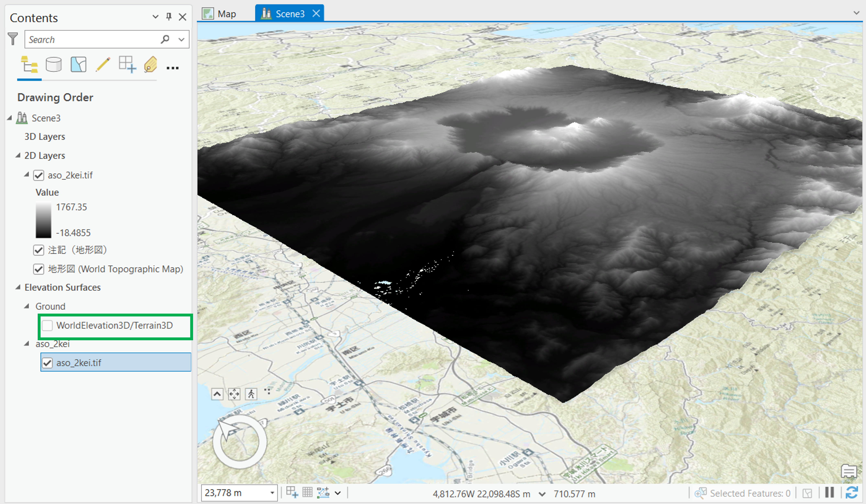Select List By Labeling tag icon
866x504 pixels.
coord(151,65)
